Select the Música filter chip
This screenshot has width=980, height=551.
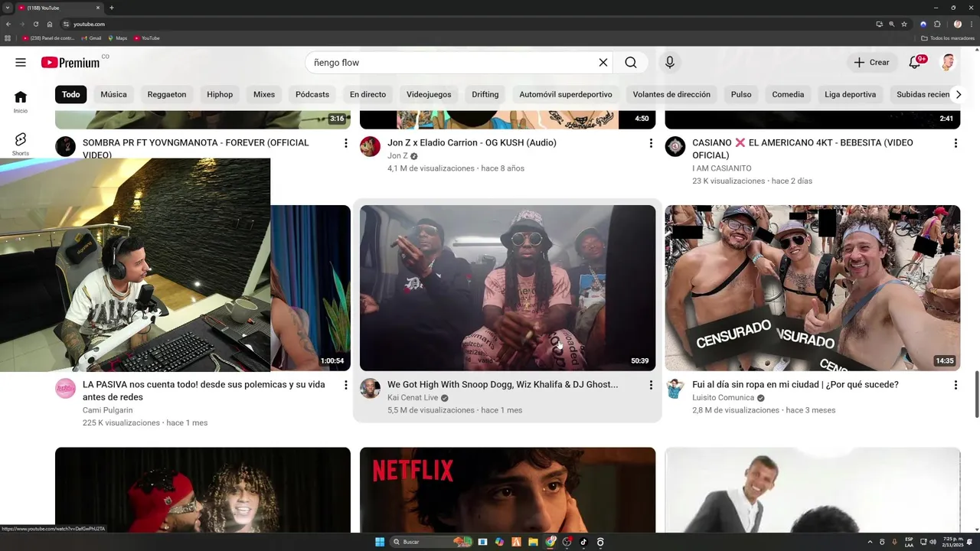[113, 95]
